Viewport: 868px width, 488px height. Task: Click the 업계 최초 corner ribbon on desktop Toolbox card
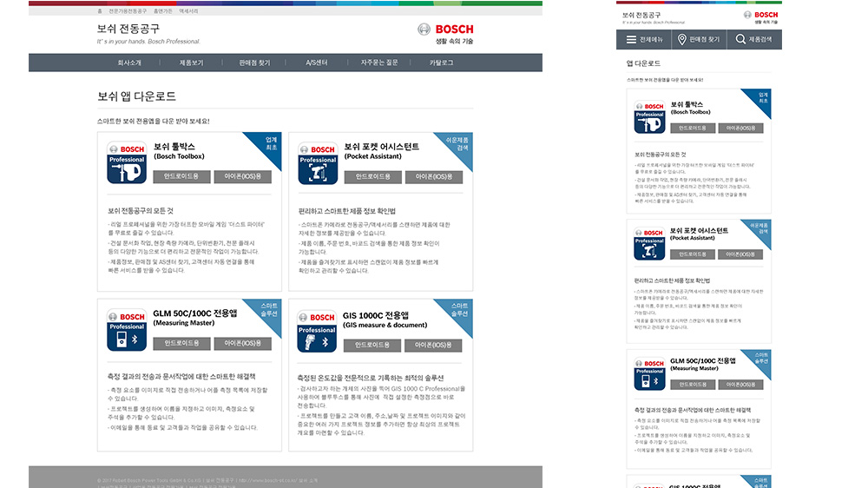click(269, 144)
